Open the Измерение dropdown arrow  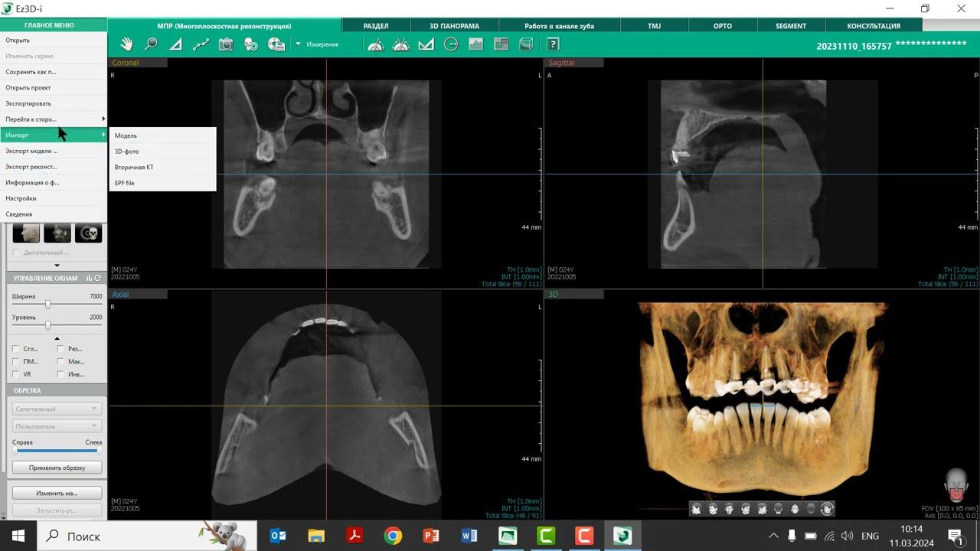(x=299, y=44)
